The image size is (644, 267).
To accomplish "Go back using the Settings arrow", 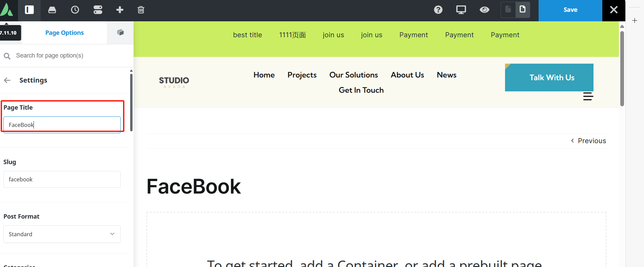I will 7,80.
